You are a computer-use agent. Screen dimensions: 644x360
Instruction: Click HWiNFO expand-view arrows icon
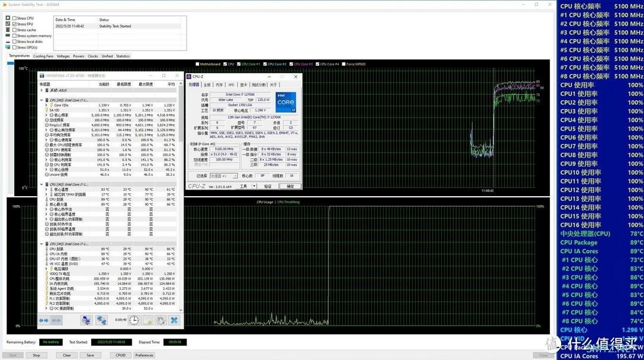point(44,320)
